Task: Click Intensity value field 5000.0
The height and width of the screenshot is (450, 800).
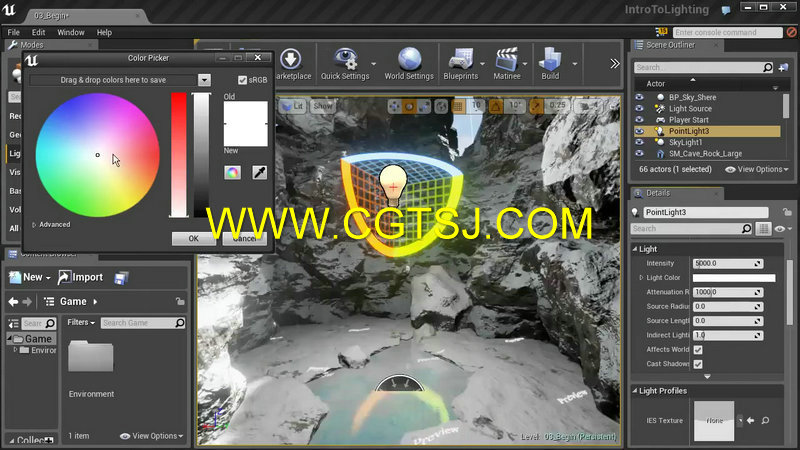Action: tap(728, 263)
